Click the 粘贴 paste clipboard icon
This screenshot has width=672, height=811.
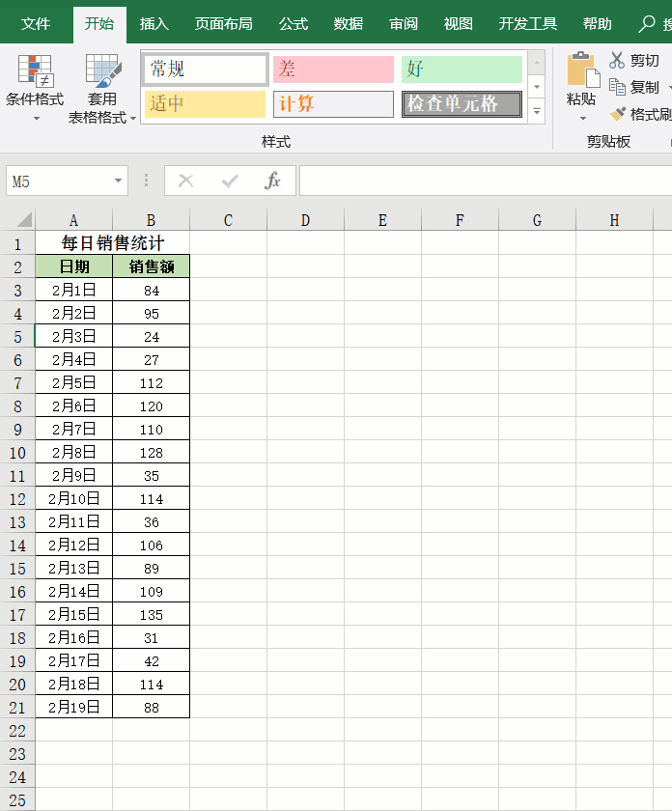click(x=583, y=70)
